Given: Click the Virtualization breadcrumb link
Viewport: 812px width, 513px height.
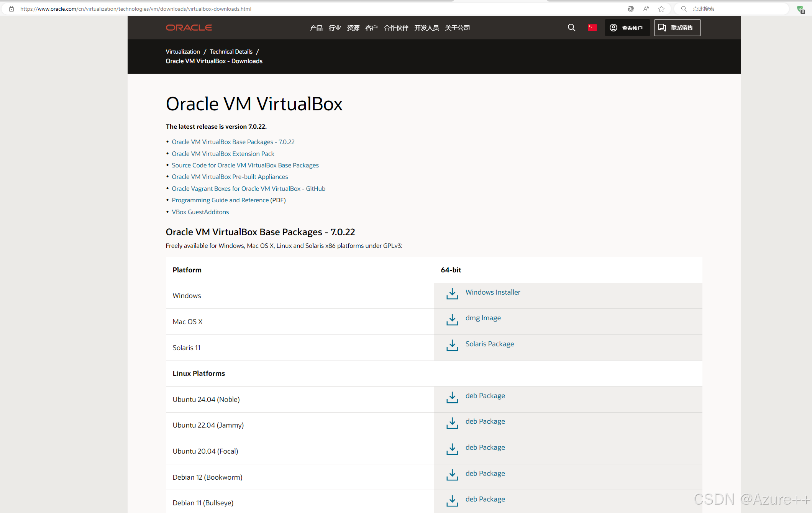Looking at the screenshot, I should (183, 51).
